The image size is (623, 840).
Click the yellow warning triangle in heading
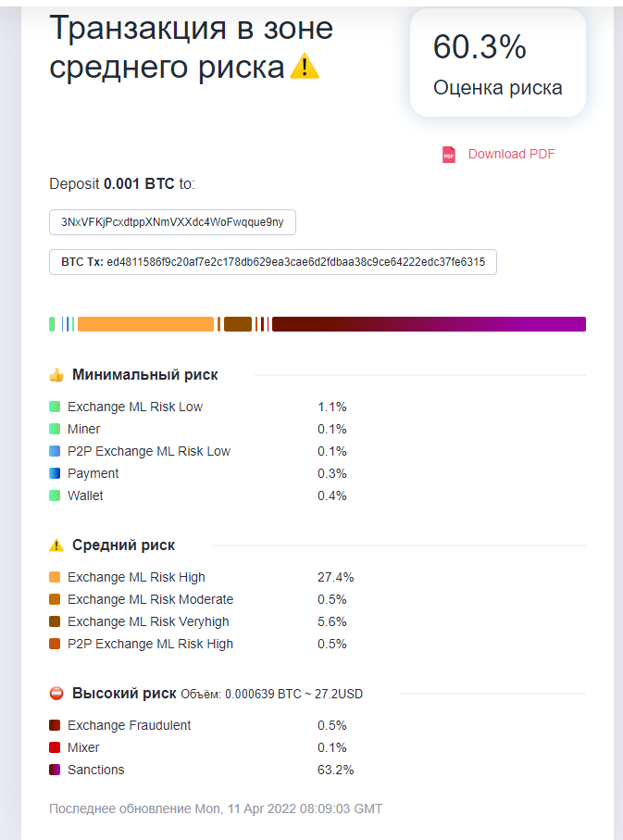pos(305,67)
